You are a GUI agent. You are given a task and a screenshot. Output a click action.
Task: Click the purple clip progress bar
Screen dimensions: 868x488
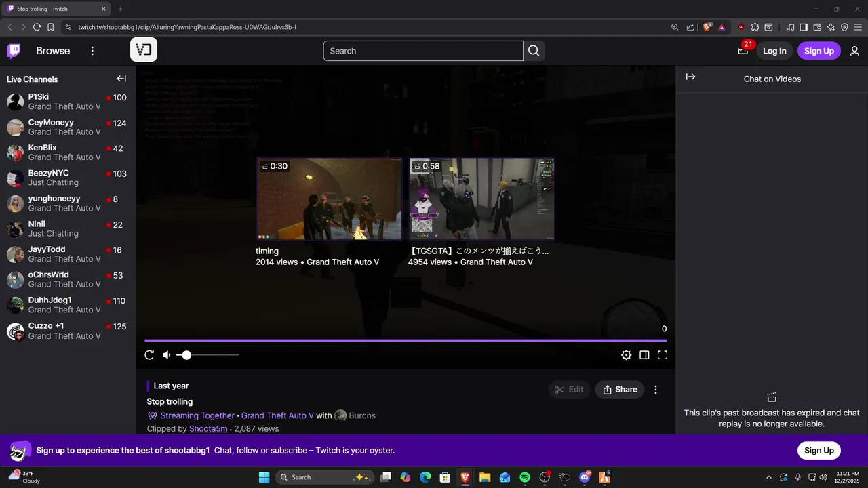click(406, 340)
